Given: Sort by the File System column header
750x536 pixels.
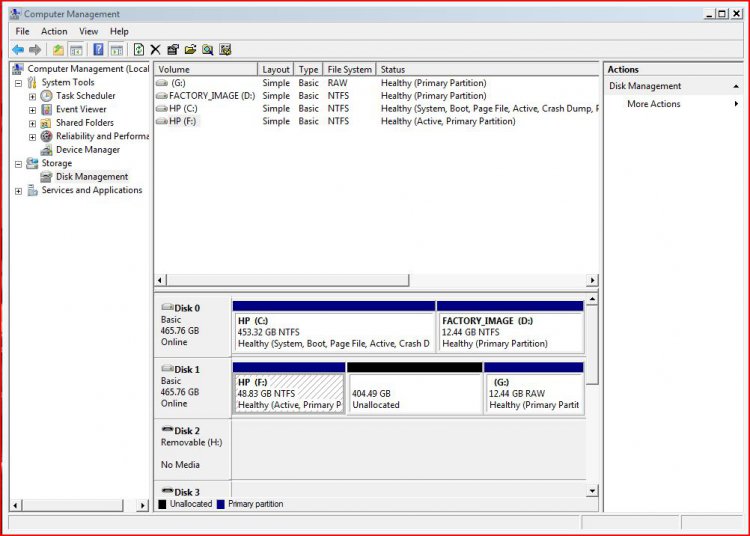Looking at the screenshot, I should click(350, 69).
